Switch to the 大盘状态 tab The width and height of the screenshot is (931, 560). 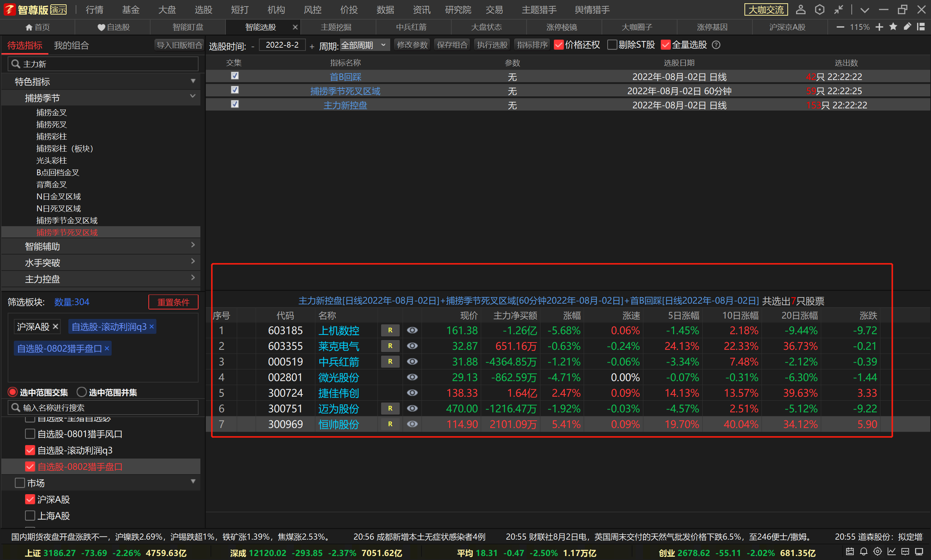(x=487, y=27)
